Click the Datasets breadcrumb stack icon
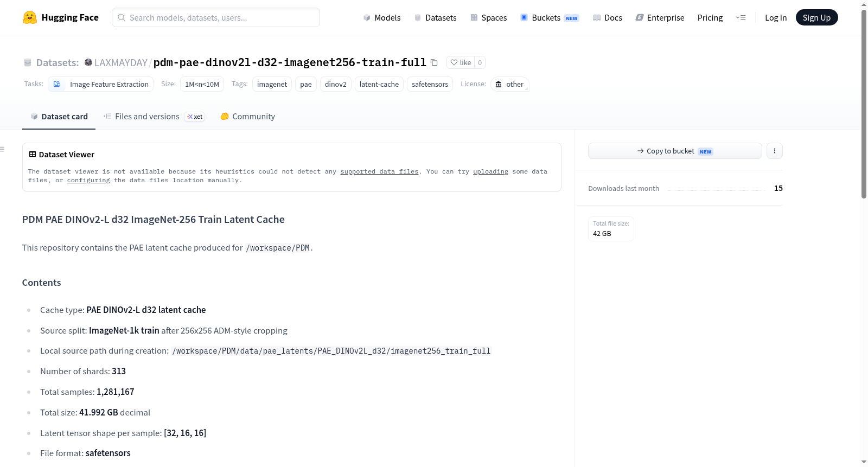The image size is (868, 467). coord(28,62)
